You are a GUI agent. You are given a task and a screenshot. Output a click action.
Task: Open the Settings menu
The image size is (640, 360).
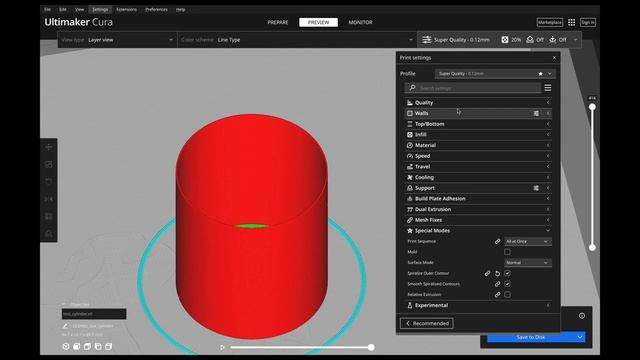pos(100,9)
